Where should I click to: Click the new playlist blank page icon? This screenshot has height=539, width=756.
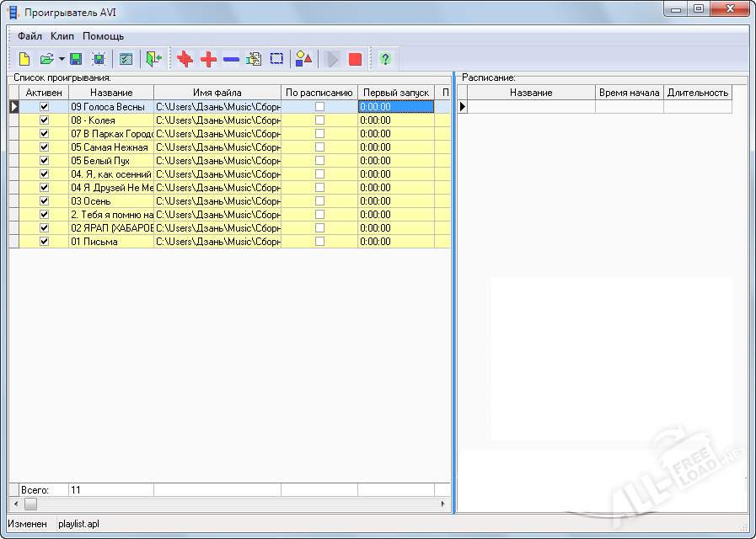pos(24,59)
